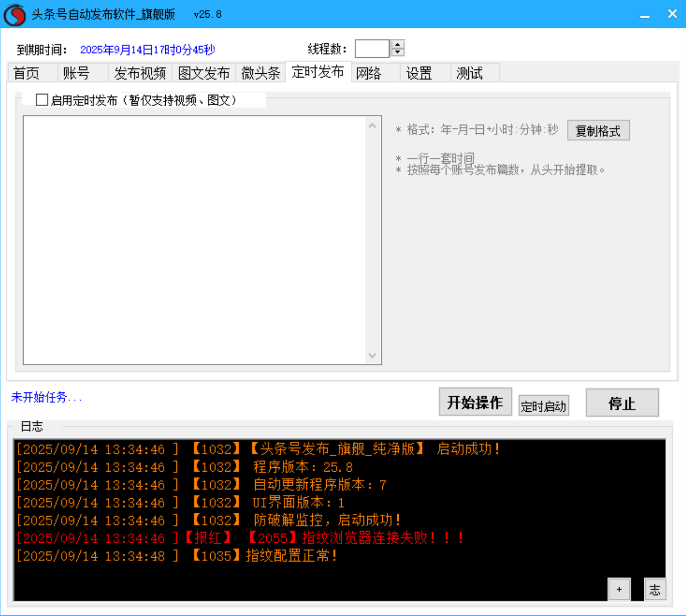Click the scrollbar down arrow of the schedule list
Viewport: 686px width, 616px height.
pyautogui.click(x=373, y=355)
